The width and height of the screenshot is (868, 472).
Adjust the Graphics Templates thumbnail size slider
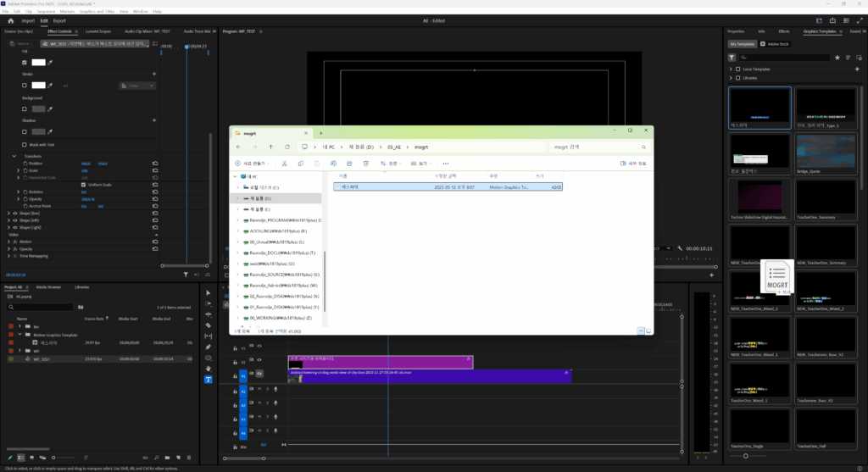pos(746,456)
